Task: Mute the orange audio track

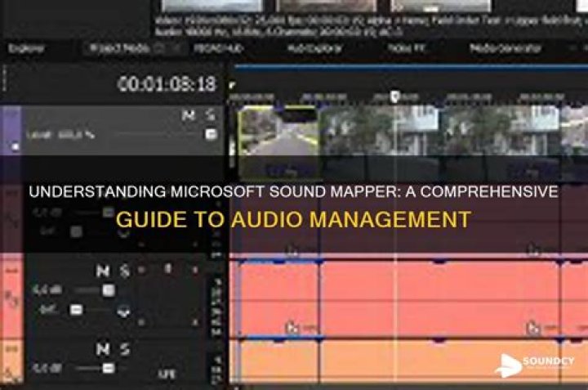Action: tap(103, 350)
